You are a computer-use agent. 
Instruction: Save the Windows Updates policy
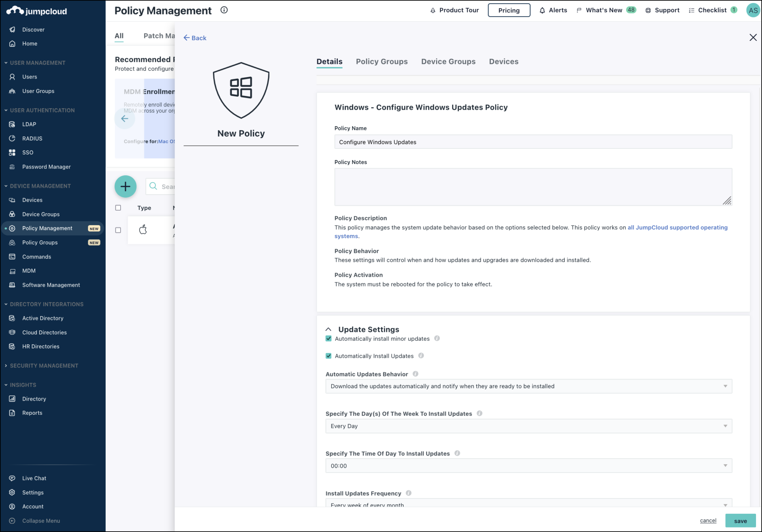point(740,520)
